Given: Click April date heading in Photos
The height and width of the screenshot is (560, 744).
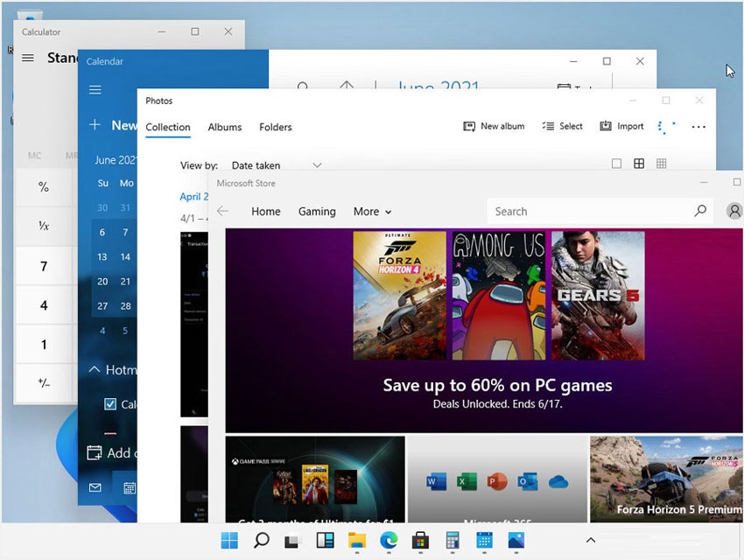Looking at the screenshot, I should 193,196.
